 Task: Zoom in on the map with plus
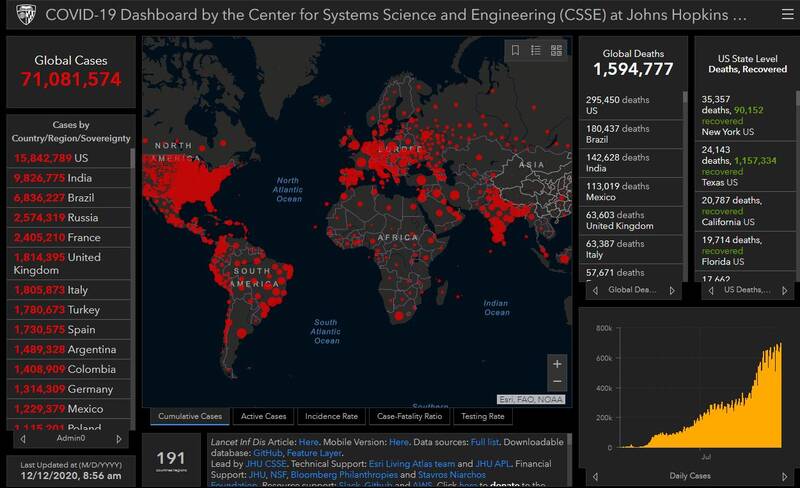click(557, 364)
